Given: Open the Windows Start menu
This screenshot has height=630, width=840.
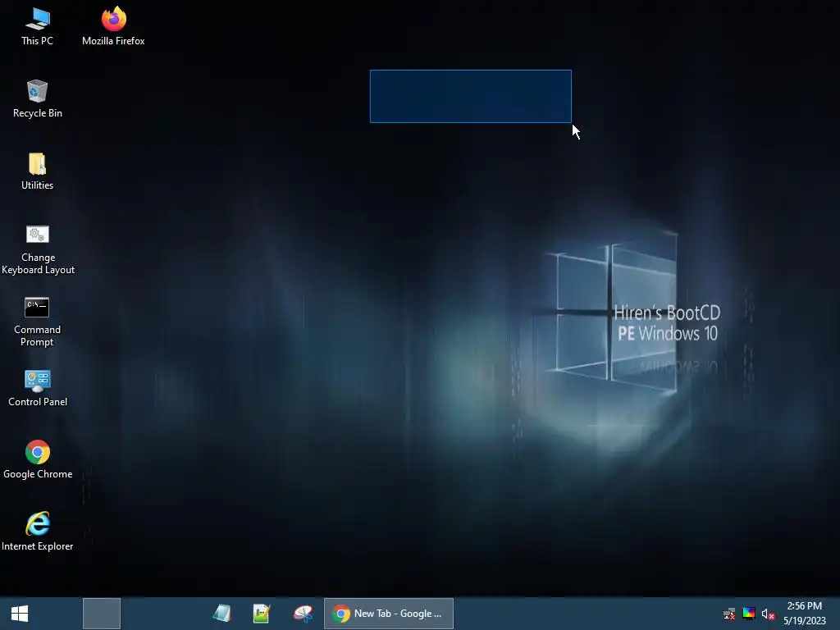Looking at the screenshot, I should pyautogui.click(x=20, y=614).
